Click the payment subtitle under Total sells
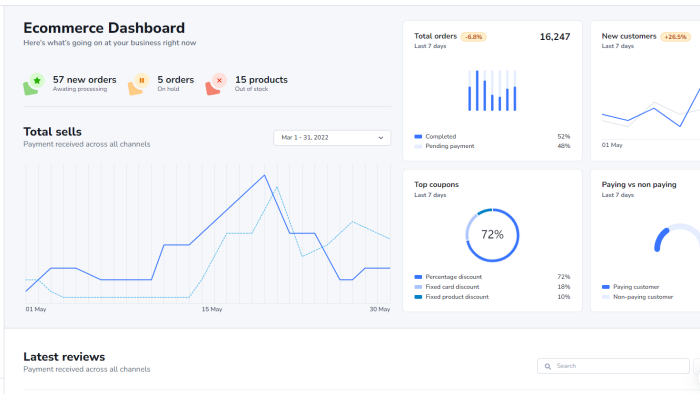This screenshot has width=700, height=394. pos(87,144)
